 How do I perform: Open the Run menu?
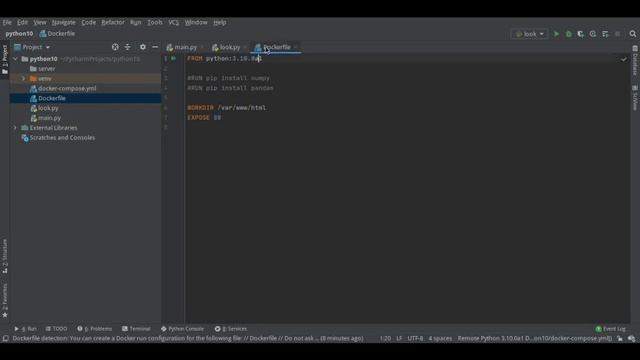(x=136, y=22)
